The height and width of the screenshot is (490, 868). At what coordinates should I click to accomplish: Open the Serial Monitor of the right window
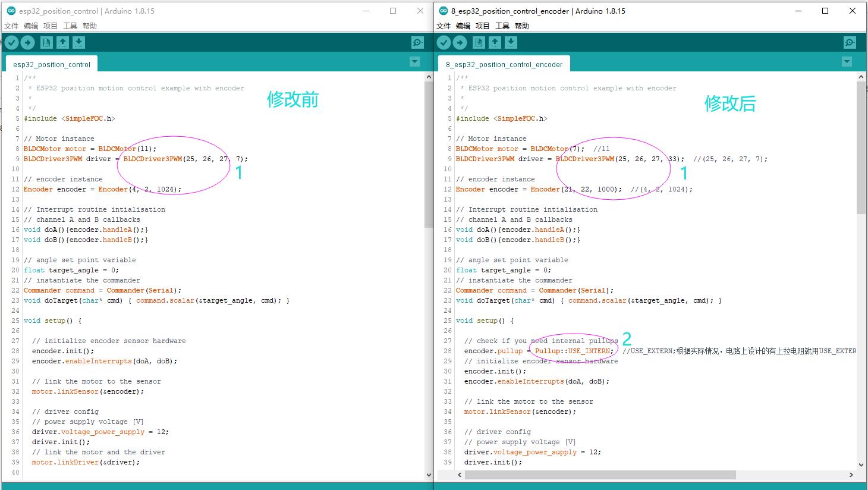tap(849, 42)
